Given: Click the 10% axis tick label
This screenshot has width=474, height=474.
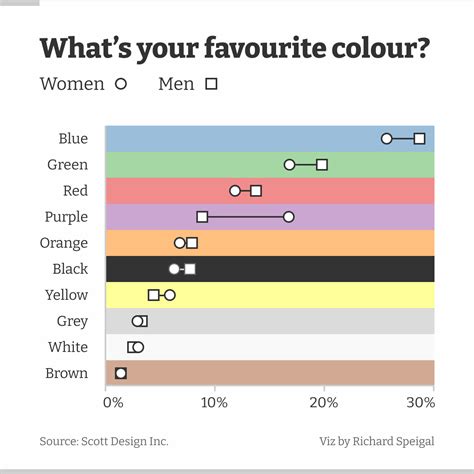Looking at the screenshot, I should coord(214,403).
